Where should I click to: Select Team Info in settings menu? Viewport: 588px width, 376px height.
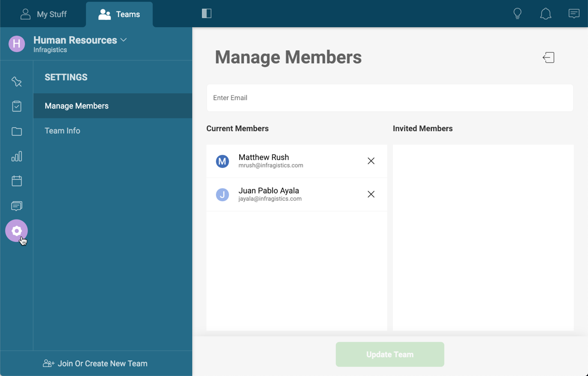click(x=62, y=131)
